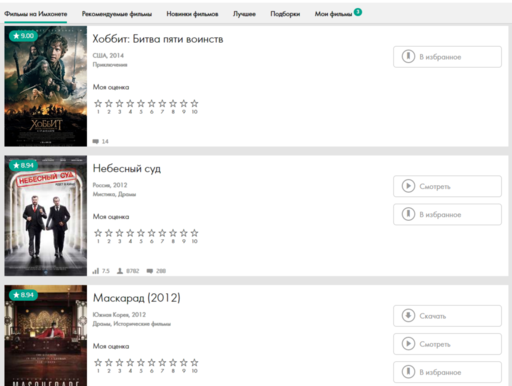The image size is (512, 386).
Task: Add Хоббит to favorites with В избранное
Action: (447, 57)
